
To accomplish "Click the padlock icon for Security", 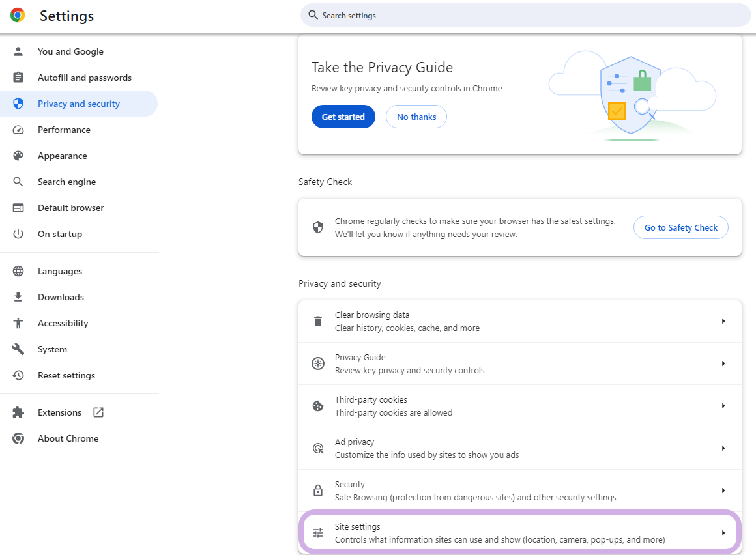I will tap(318, 491).
